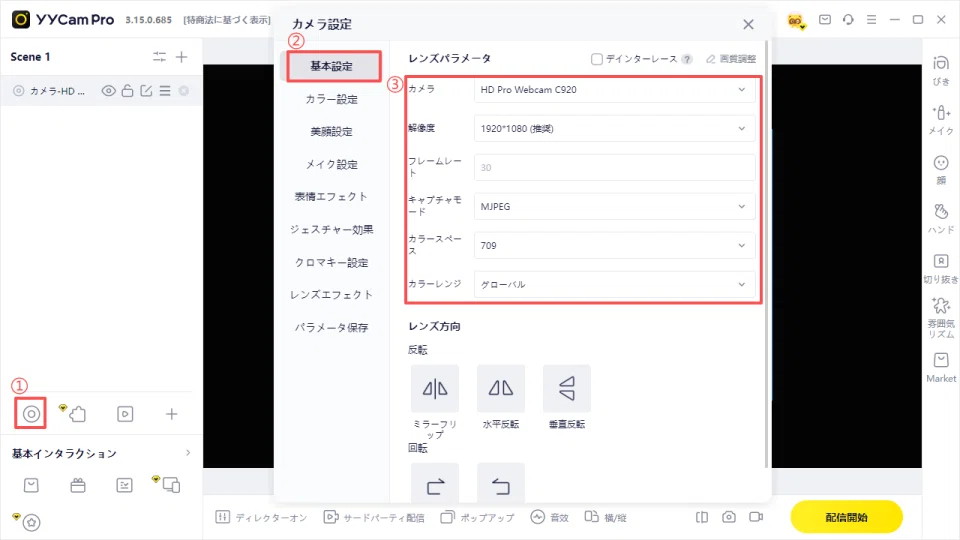Click the mirror flip icon ミラーフリップ
Screen dimensions: 960x540
pos(435,388)
